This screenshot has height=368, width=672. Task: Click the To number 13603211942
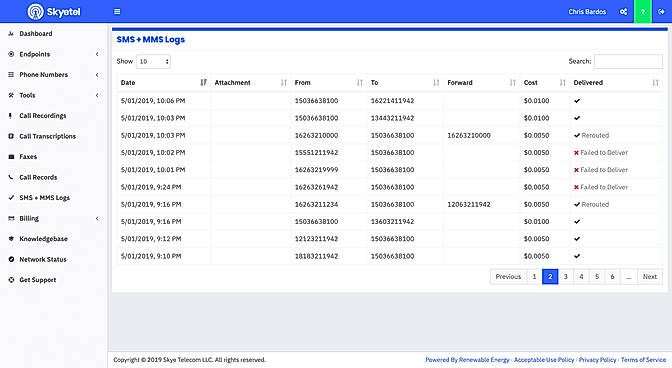coord(393,221)
